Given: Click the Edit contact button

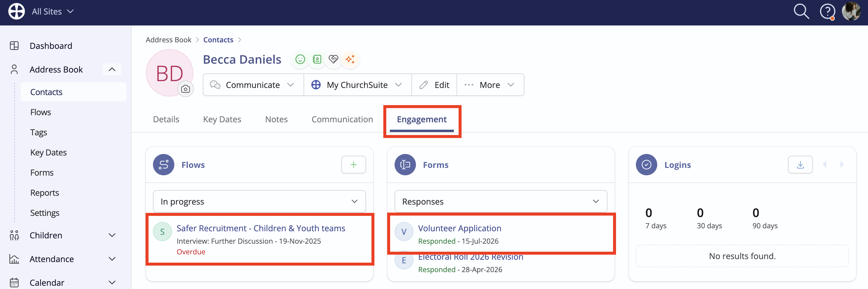Looking at the screenshot, I should [434, 85].
